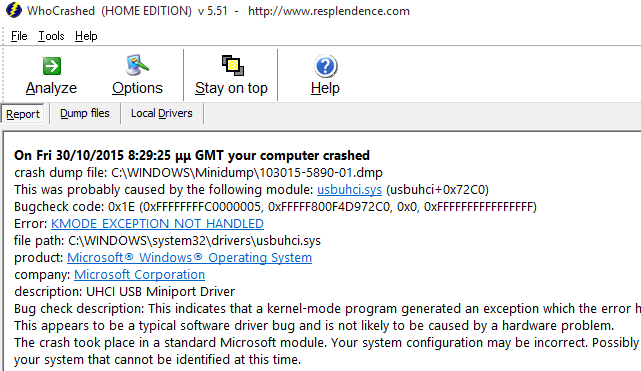The image size is (641, 371).
Task: Click the blue Help question mark icon
Action: (x=325, y=66)
